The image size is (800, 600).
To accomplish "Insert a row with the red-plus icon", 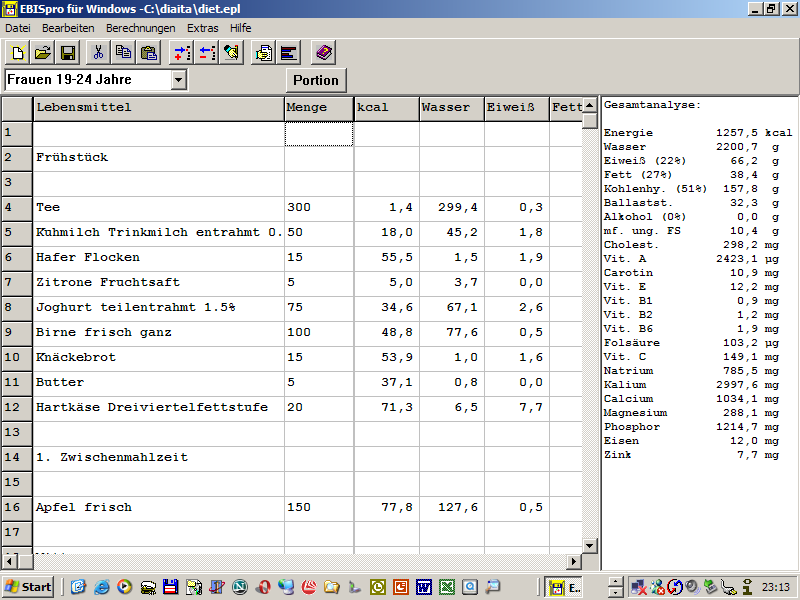I will [181, 52].
